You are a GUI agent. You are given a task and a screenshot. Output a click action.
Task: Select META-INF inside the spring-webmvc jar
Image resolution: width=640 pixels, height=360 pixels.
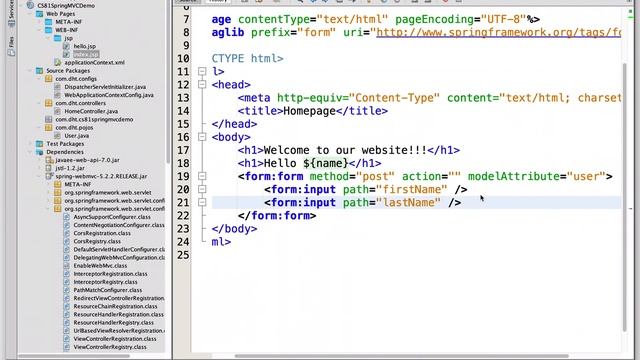click(78, 184)
